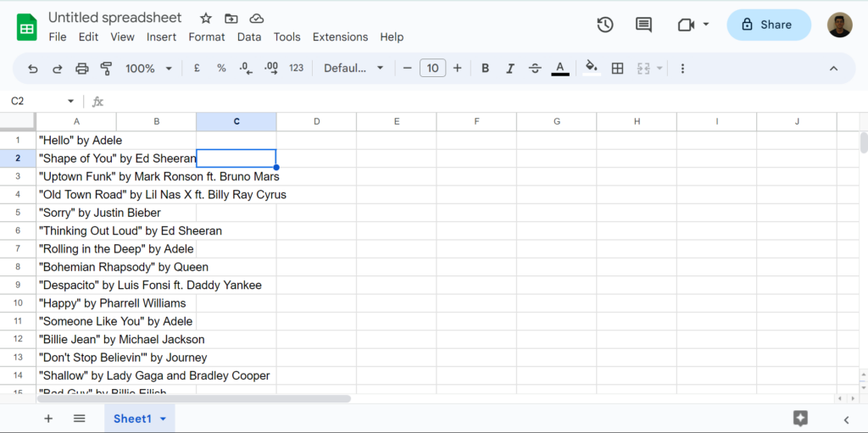Decrease decimal places
This screenshot has width=868, height=433.
click(x=246, y=68)
